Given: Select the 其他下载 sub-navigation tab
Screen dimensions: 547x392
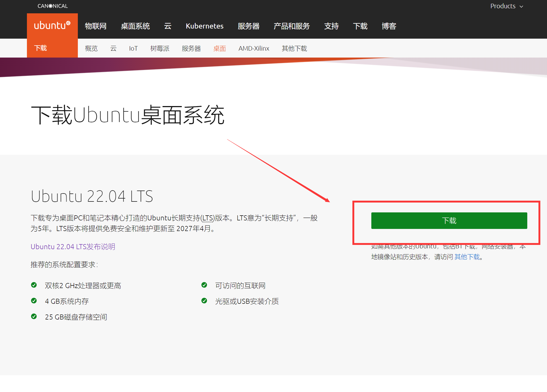Looking at the screenshot, I should pyautogui.click(x=294, y=49).
